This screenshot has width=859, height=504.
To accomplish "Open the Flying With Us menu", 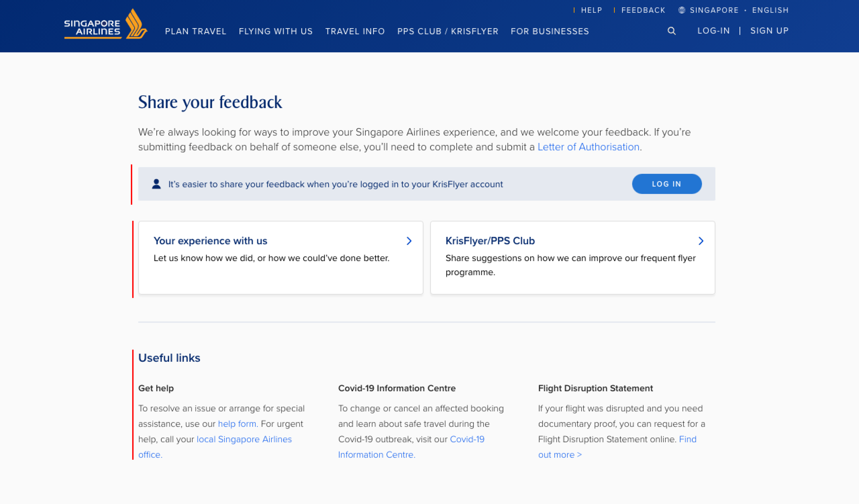I will [276, 31].
